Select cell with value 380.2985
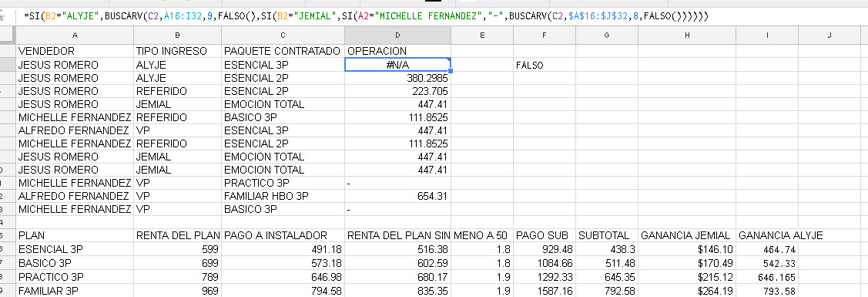Image resolution: width=868 pixels, height=297 pixels. [397, 78]
